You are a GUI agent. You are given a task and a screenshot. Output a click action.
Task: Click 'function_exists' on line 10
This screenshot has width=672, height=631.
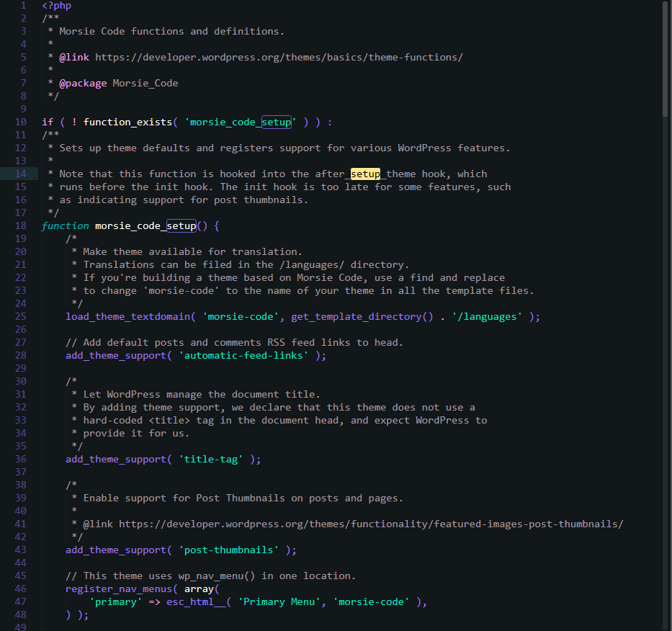point(127,122)
